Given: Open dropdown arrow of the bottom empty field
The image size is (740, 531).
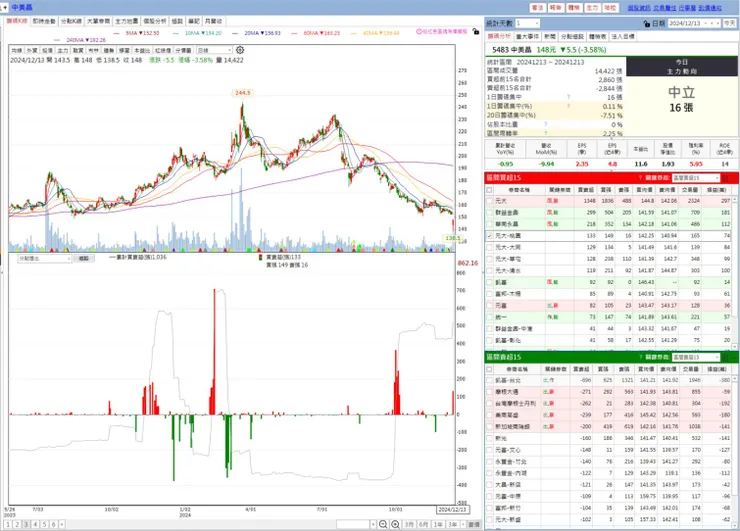Looking at the screenshot, I should pyautogui.click(x=373, y=524).
